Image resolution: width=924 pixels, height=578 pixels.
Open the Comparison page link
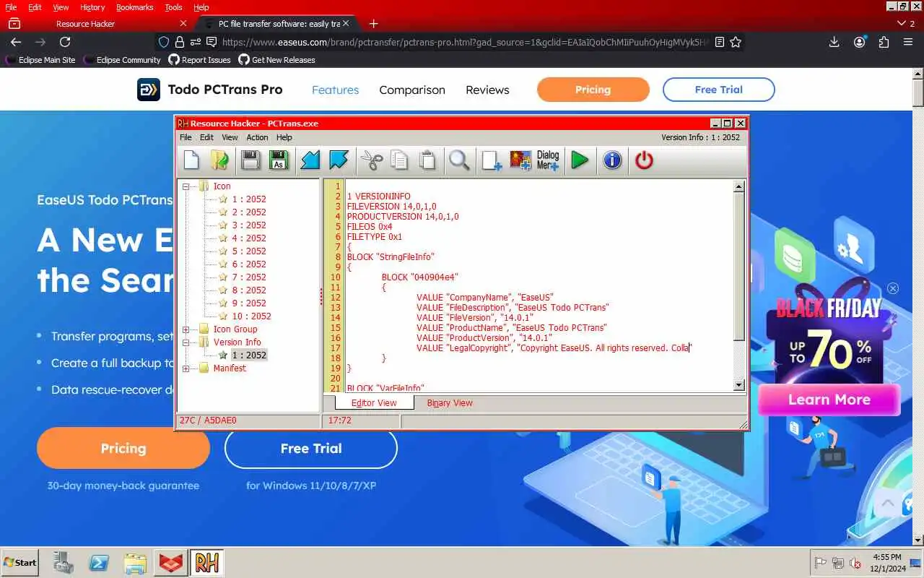tap(412, 90)
